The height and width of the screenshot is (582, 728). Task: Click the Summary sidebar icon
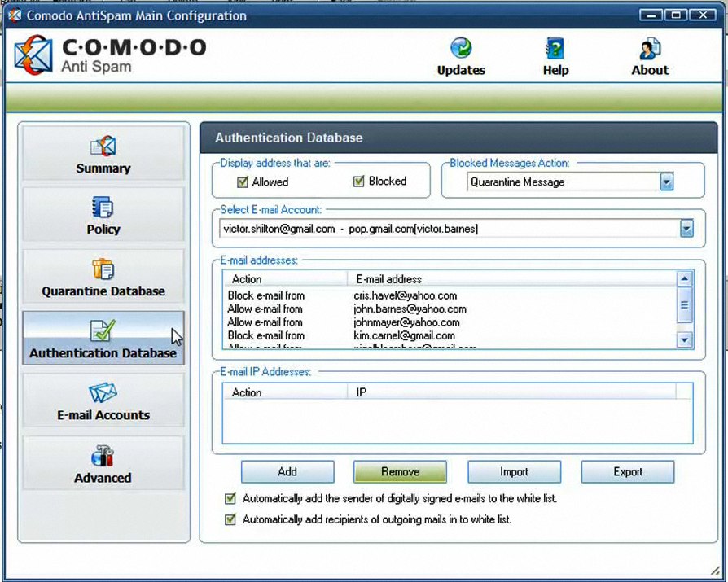103,146
